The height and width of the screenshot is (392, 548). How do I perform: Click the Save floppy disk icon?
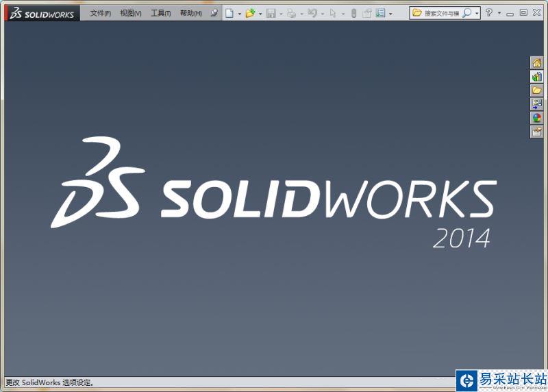[x=271, y=13]
